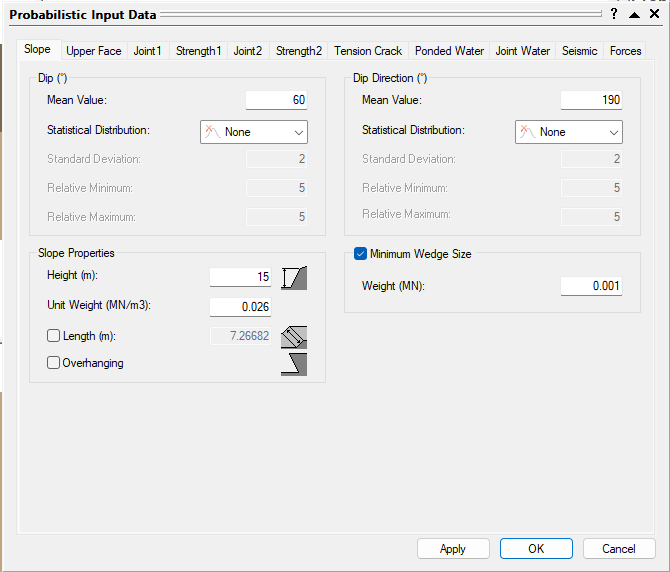Screen dimensions: 670x572
Task: Click the overhanging slope diagram icon
Action: coord(294,364)
